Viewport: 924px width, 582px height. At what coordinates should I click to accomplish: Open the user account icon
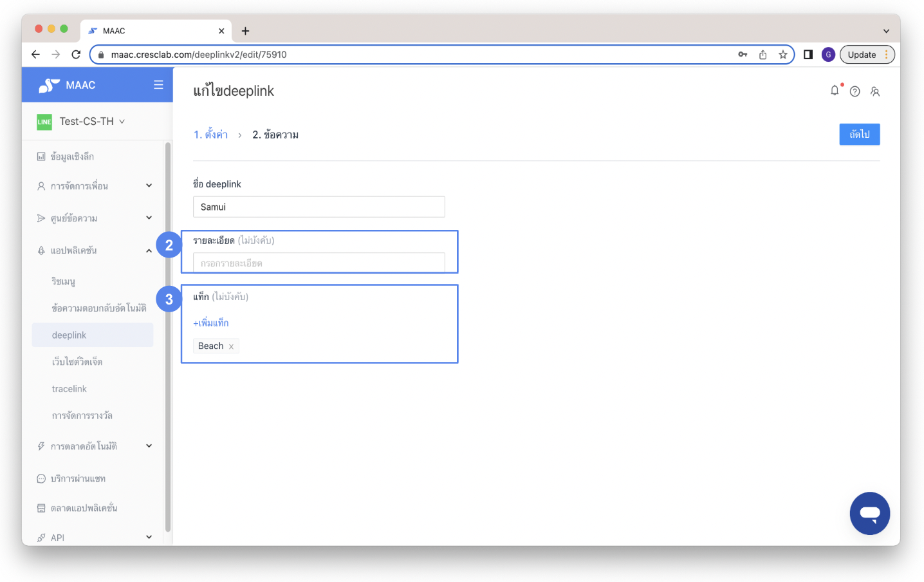tap(874, 91)
